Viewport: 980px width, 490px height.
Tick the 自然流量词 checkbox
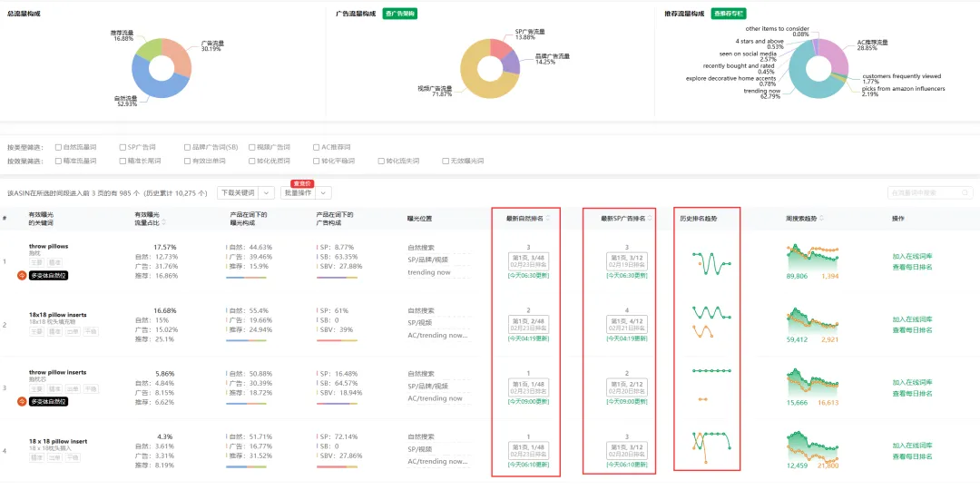58,148
